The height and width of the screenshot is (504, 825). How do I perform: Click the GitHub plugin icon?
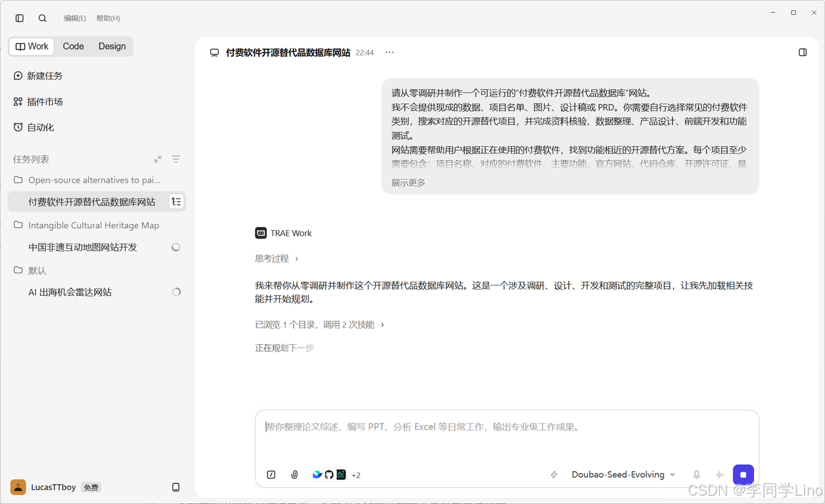point(329,475)
